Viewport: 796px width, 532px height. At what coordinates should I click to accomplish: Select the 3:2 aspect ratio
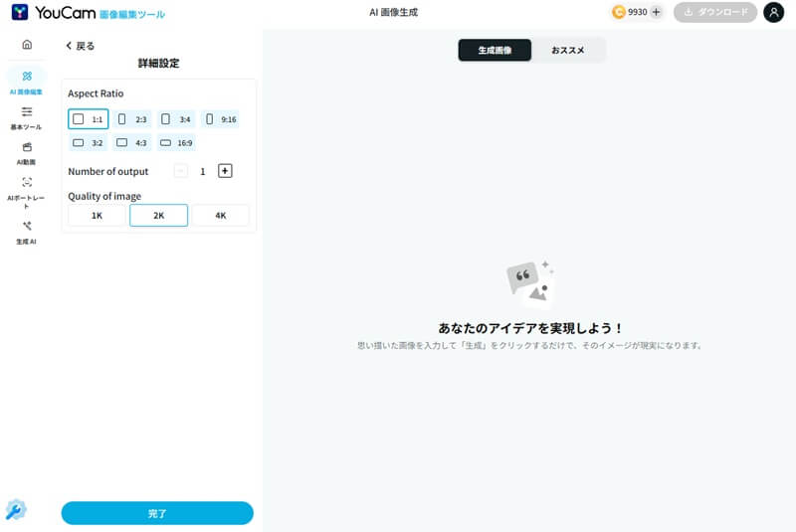coord(88,143)
